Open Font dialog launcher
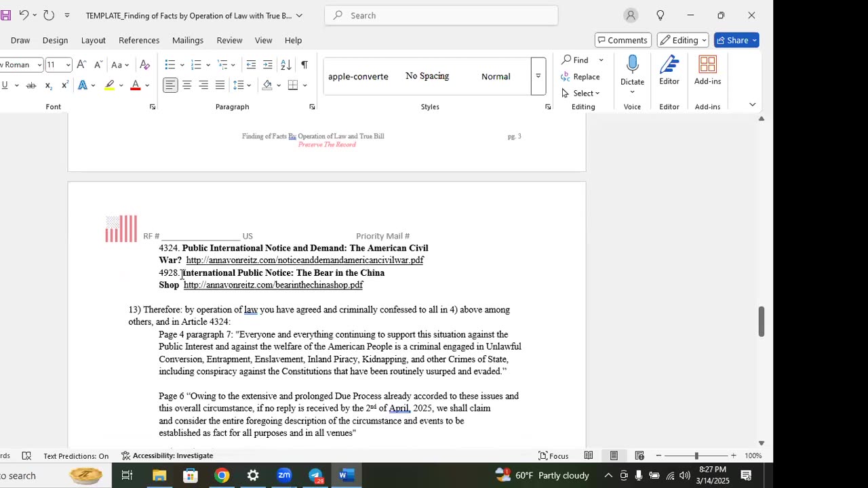Screen dimensions: 868x488 point(153,107)
